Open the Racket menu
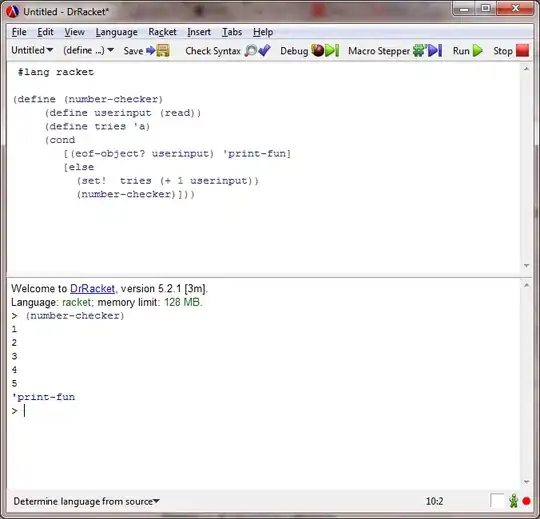The image size is (540, 519). point(162,32)
